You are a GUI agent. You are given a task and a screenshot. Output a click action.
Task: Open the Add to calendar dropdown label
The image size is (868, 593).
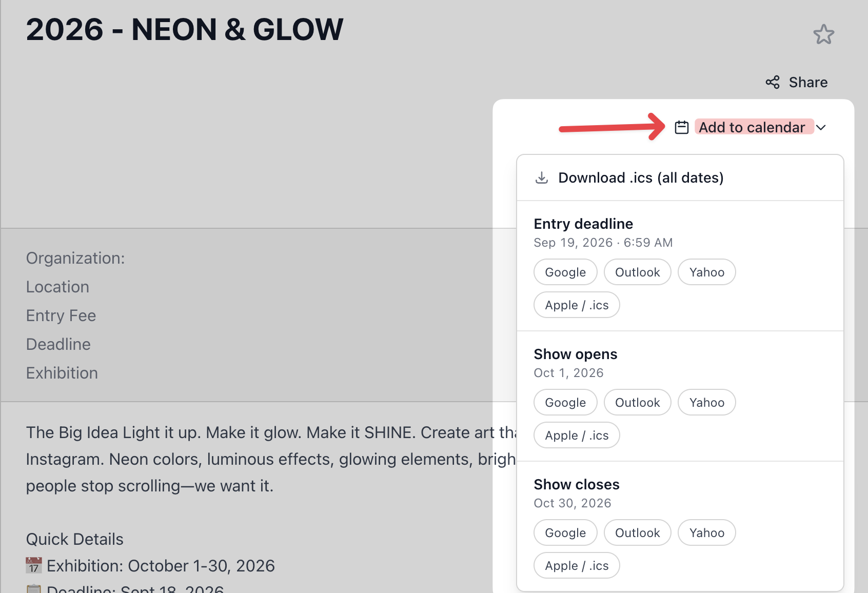click(x=752, y=127)
